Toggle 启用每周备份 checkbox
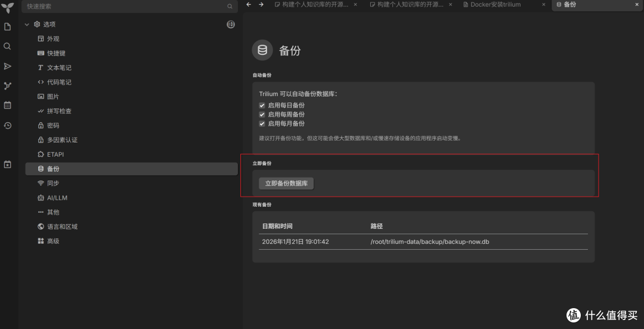Viewport: 644px width, 329px height. 262,114
